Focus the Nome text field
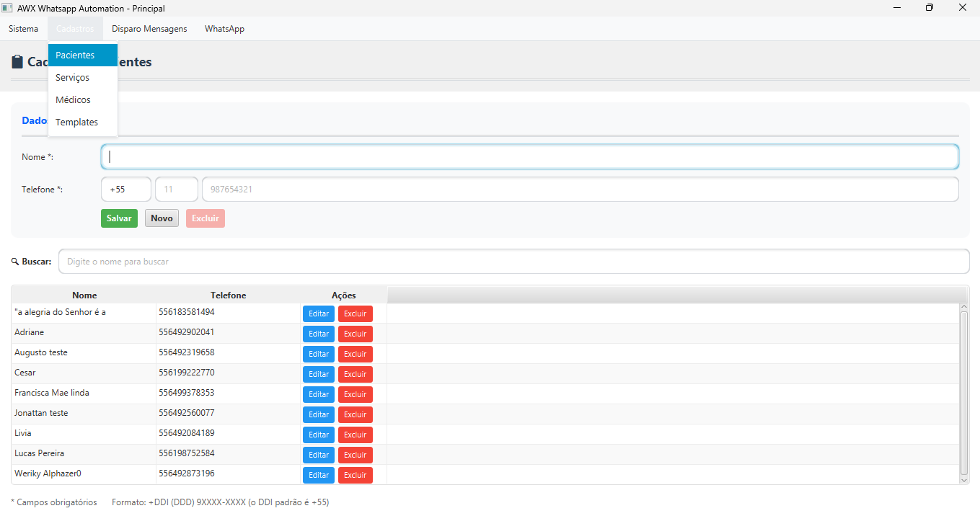This screenshot has height=516, width=980. click(529, 157)
